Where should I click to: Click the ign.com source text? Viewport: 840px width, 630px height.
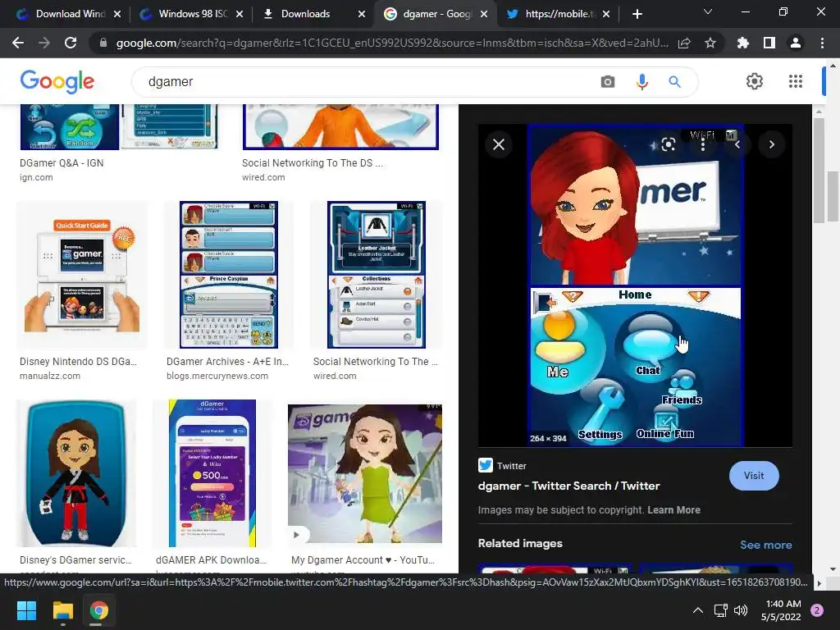point(36,177)
